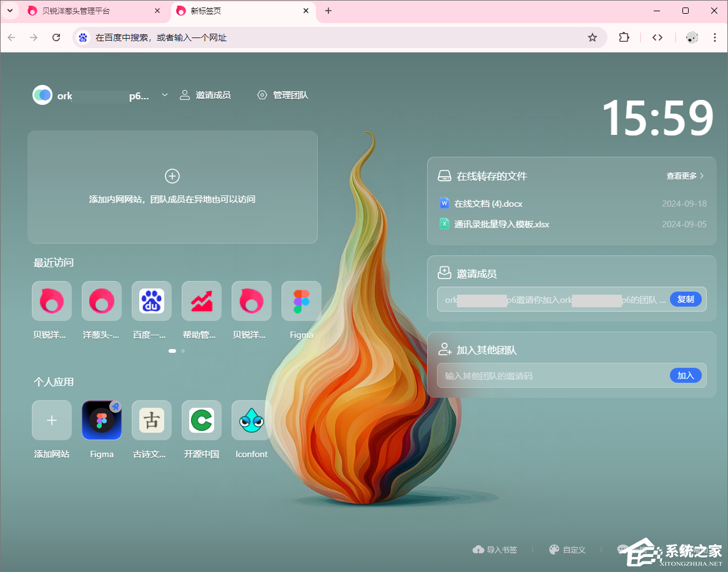Click the 添加网站 plus tile
This screenshot has height=572, width=728.
(x=52, y=420)
